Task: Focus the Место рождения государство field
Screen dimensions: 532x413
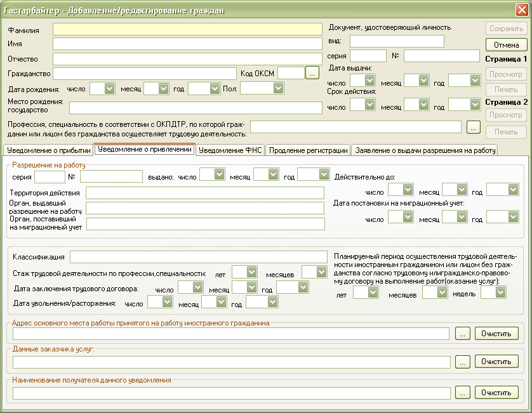Action: (196, 108)
